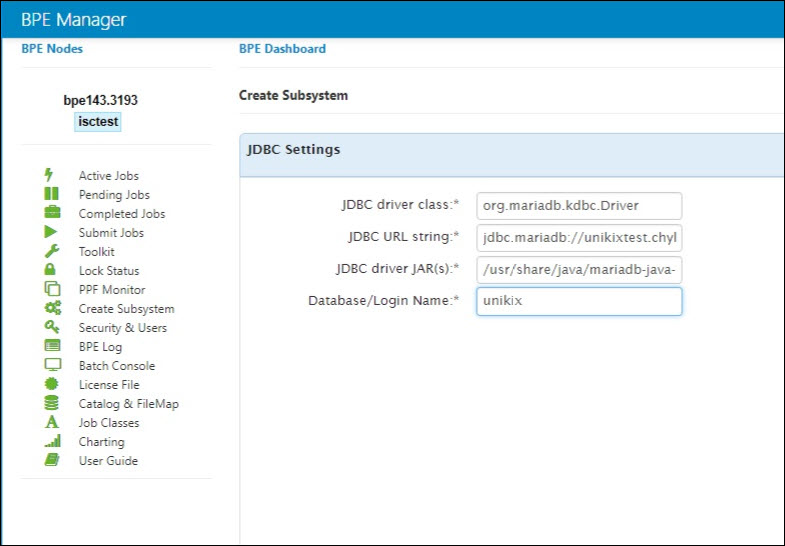Click the Create Subsystem gears icon
The width and height of the screenshot is (785, 546).
53,308
